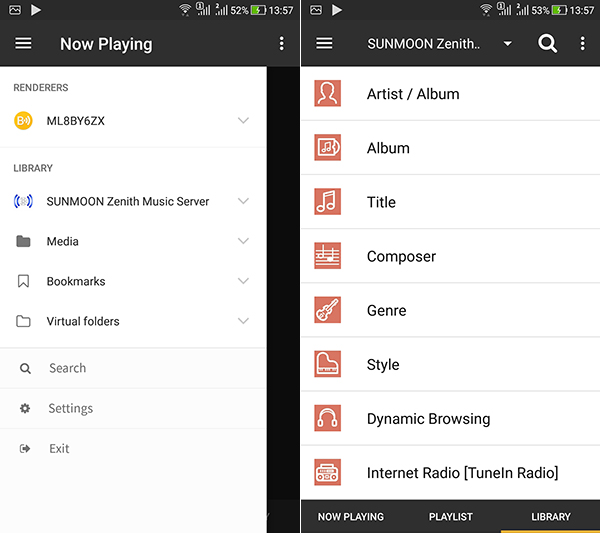Screen dimensions: 600x533
Task: Tap the Artist / Album person icon
Action: coord(328,93)
